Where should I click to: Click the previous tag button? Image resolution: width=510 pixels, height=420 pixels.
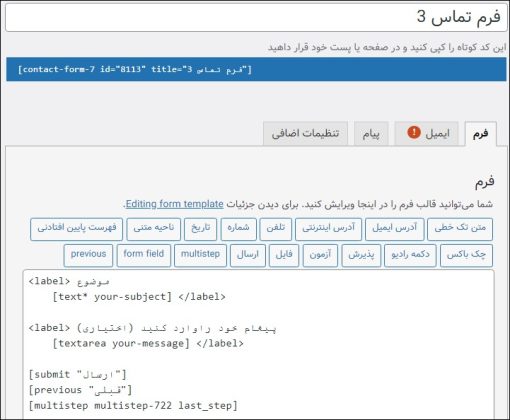(x=88, y=255)
